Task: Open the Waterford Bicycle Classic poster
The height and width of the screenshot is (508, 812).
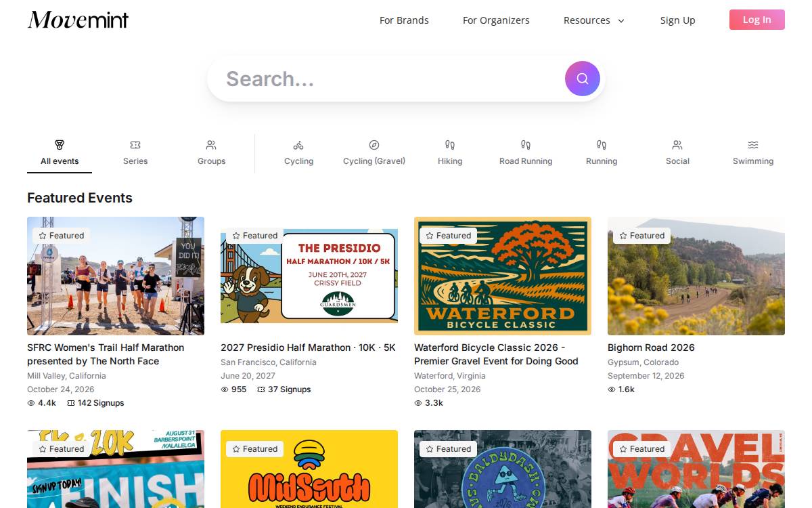Action: click(x=503, y=276)
